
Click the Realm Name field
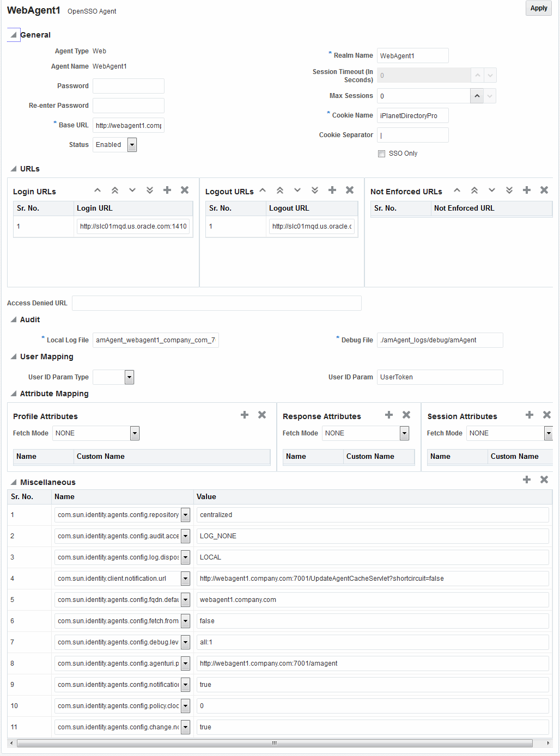[413, 56]
